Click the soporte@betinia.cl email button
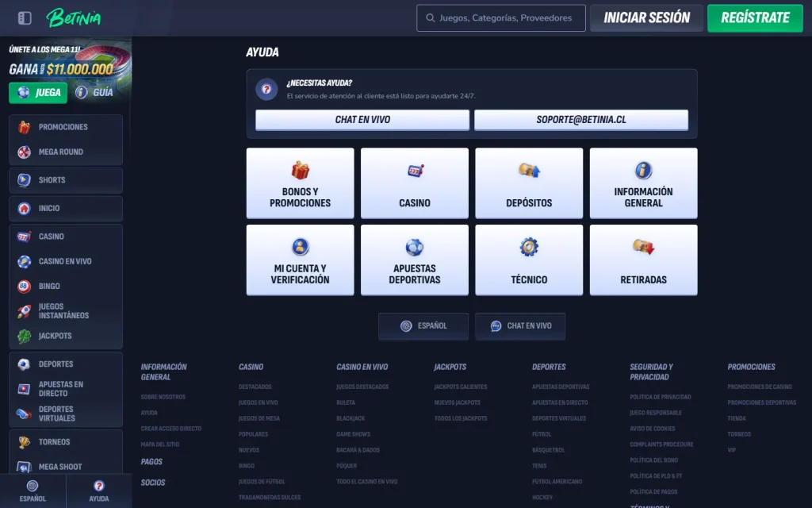812x508 pixels. pyautogui.click(x=581, y=120)
